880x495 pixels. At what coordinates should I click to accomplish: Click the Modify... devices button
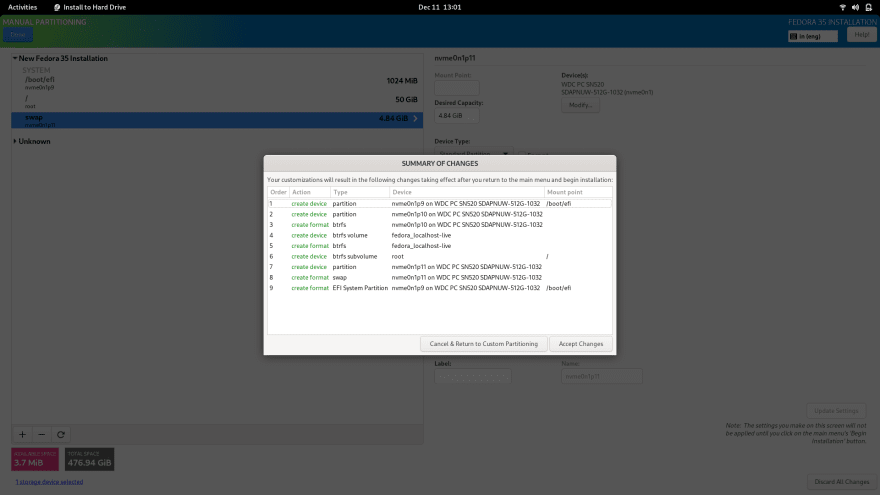580,105
